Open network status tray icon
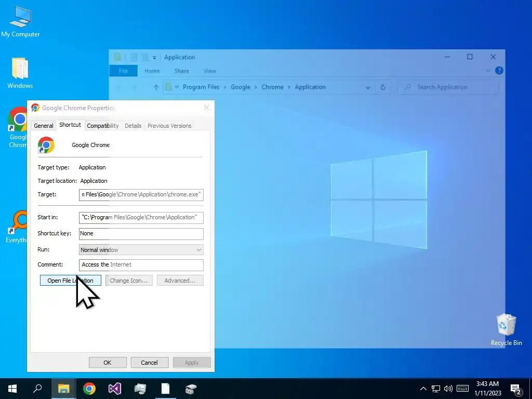Screen dimensions: 532x399 pos(436,389)
